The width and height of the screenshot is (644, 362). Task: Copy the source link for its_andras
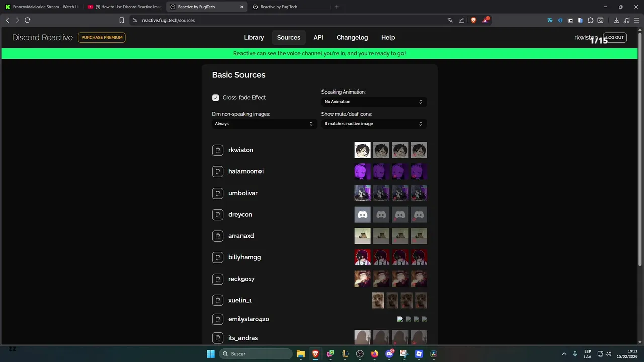pyautogui.click(x=218, y=338)
